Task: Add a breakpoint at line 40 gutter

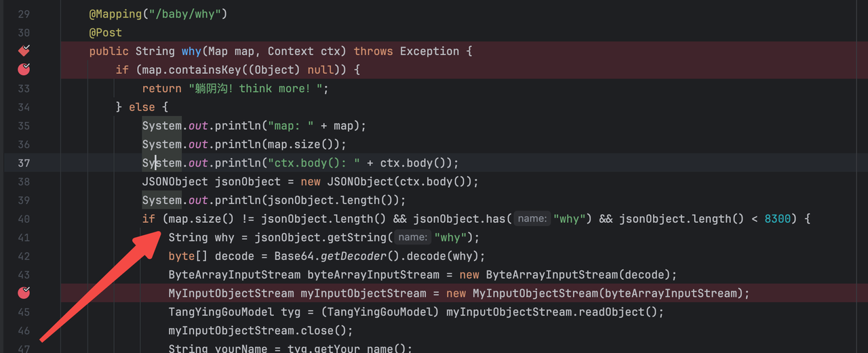Action: pyautogui.click(x=24, y=219)
